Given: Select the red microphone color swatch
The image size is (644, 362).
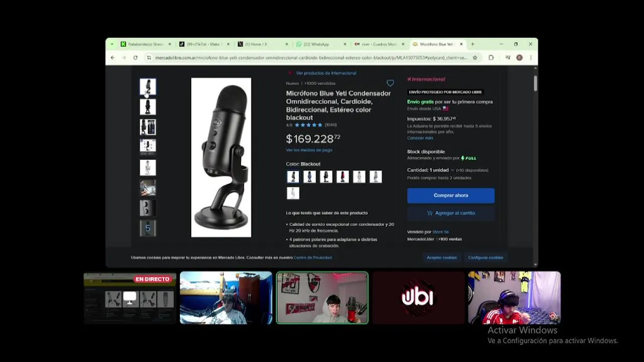Looking at the screenshot, I should (343, 176).
